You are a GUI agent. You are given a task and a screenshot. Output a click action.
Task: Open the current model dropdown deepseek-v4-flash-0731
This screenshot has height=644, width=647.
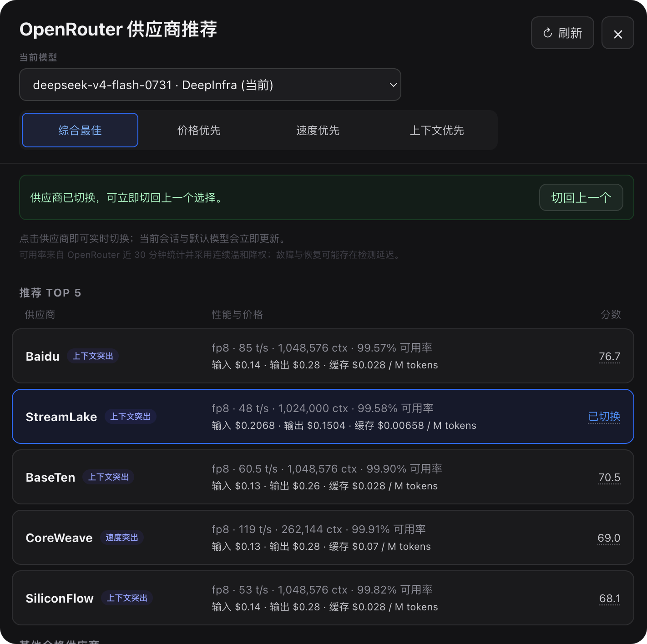pos(210,85)
